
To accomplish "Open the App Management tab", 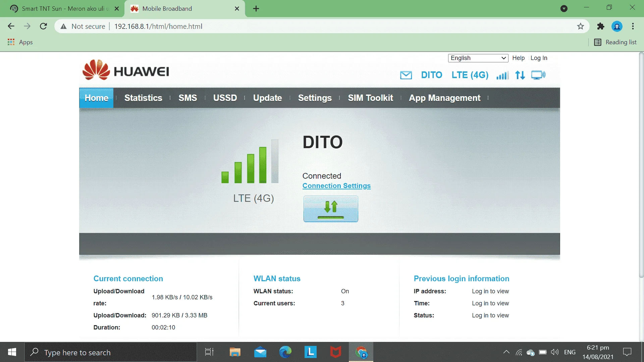I will tap(444, 98).
